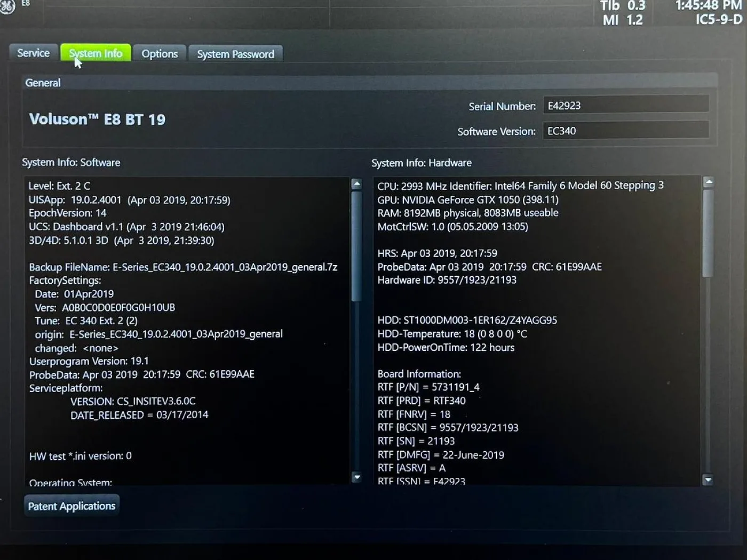Click the 'Userprogram Version: 19.1' line
This screenshot has height=560, width=747.
(89, 361)
